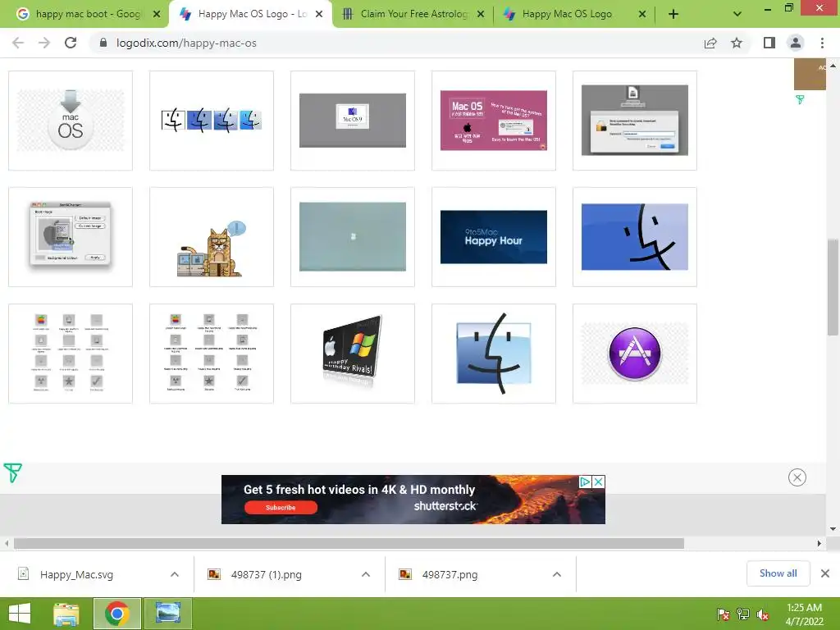Open the taskbar clock showing 1:25 AM
This screenshot has height=630, width=840.
coord(804,614)
